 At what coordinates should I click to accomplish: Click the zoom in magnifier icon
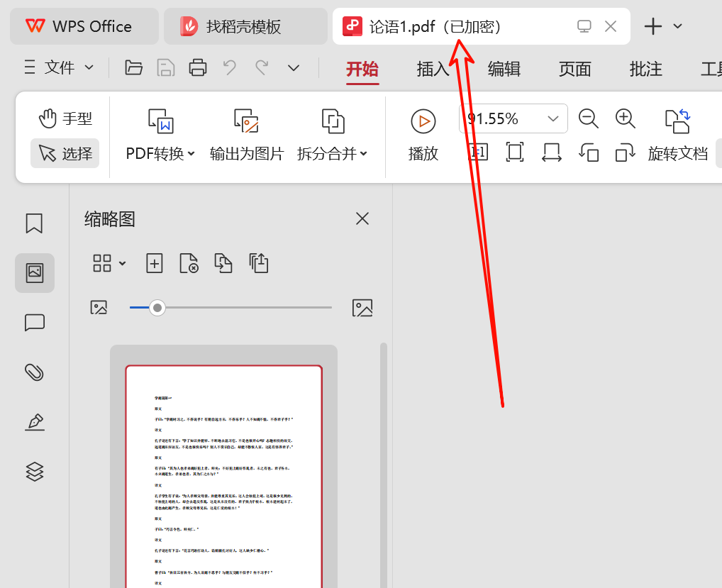tap(625, 118)
